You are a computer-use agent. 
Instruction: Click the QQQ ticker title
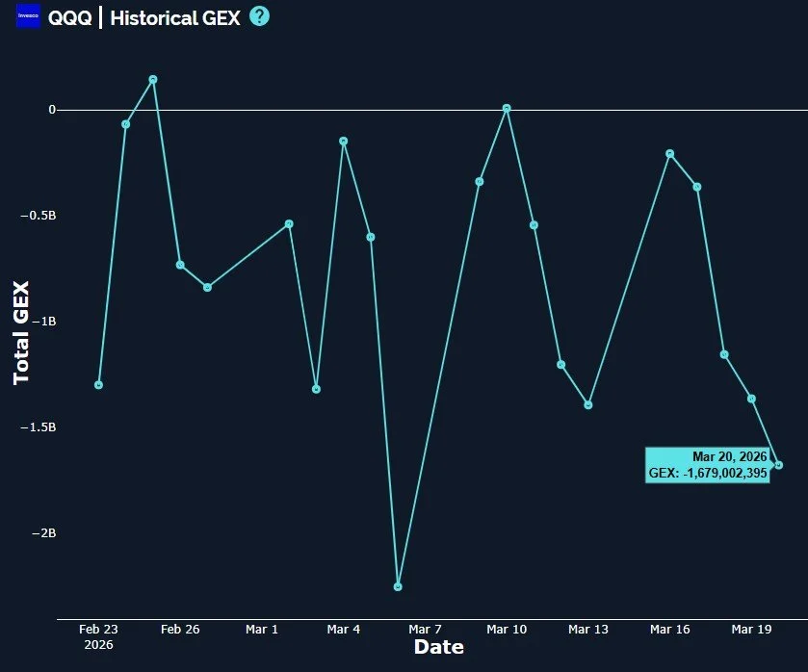point(70,18)
